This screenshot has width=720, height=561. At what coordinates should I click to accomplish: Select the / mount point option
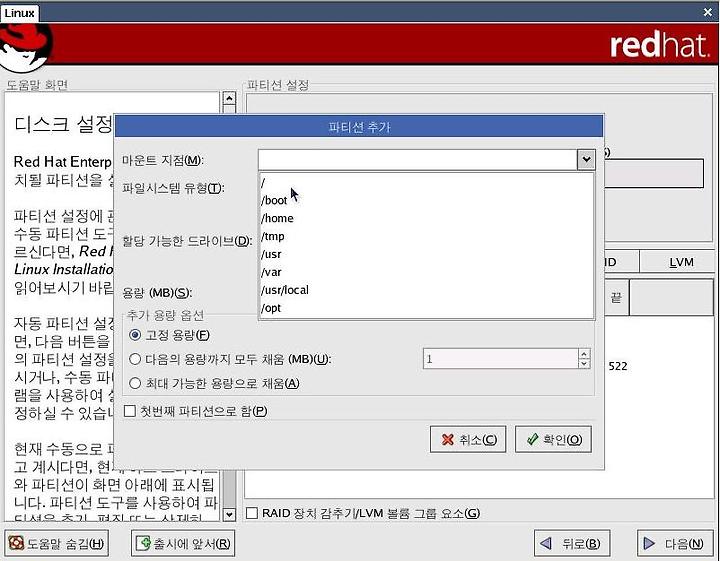pyautogui.click(x=426, y=183)
